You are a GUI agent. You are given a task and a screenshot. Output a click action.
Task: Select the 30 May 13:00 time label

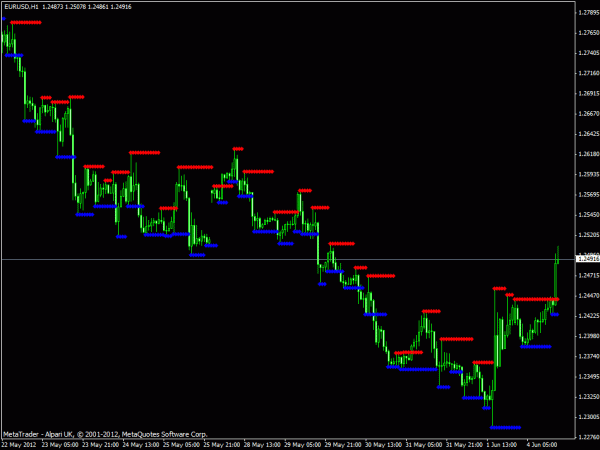coord(383,445)
